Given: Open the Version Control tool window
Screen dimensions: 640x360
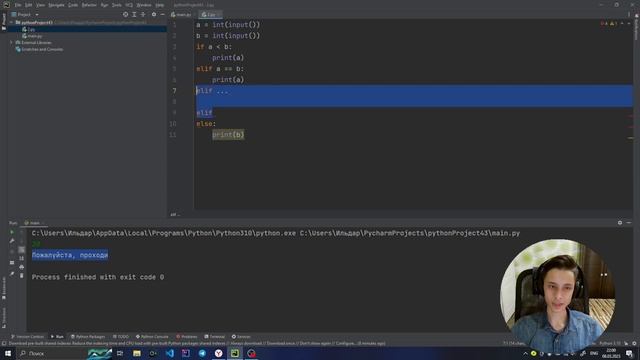Looking at the screenshot, I should (27, 337).
